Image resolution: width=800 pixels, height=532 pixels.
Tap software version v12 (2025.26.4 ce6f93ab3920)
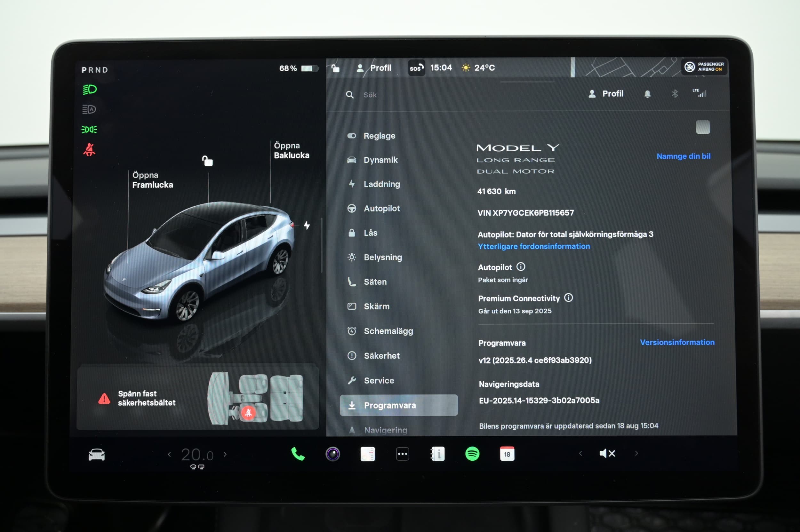click(535, 360)
